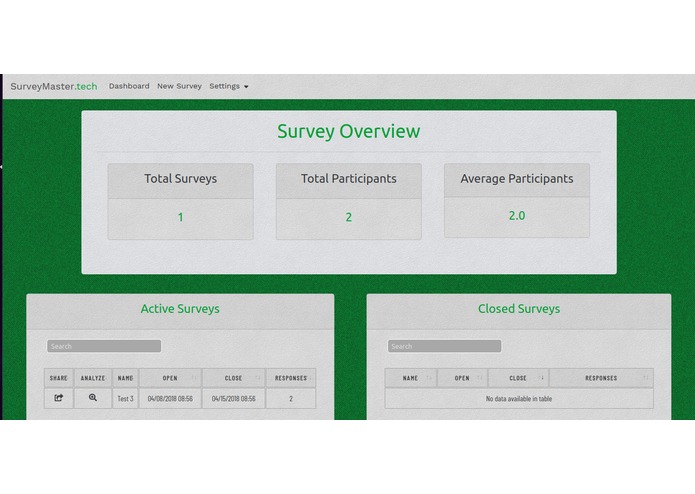The height and width of the screenshot is (494, 695).
Task: Click the Average Participants card title
Action: point(517,179)
